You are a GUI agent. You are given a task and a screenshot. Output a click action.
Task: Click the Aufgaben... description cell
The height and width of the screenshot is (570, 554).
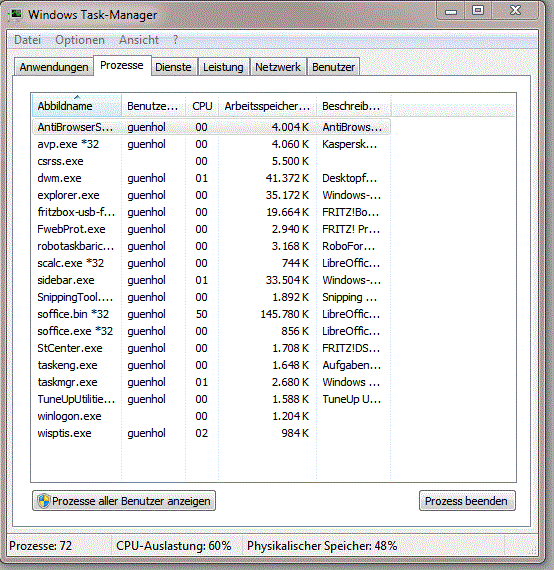point(352,365)
